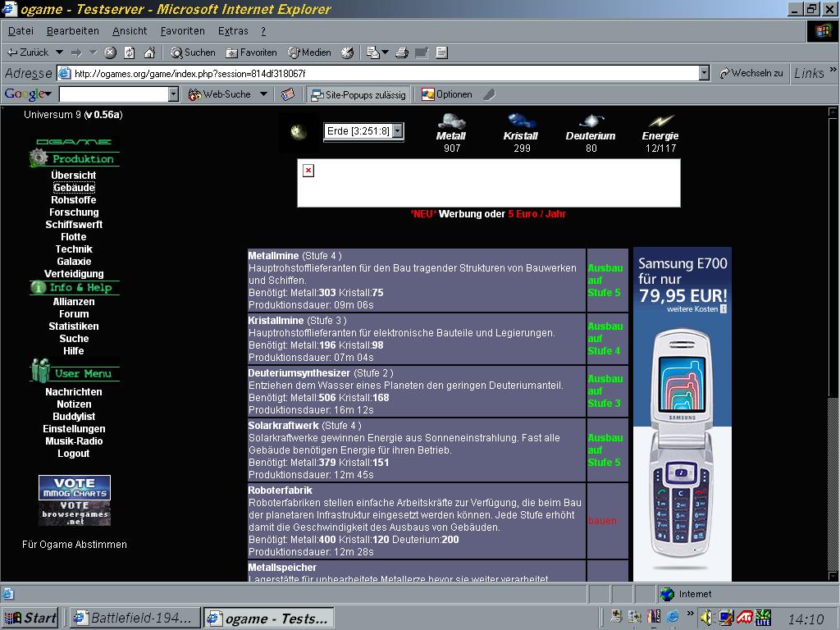Open the Web-Suche dropdown arrow
840x630 pixels.
pos(263,95)
